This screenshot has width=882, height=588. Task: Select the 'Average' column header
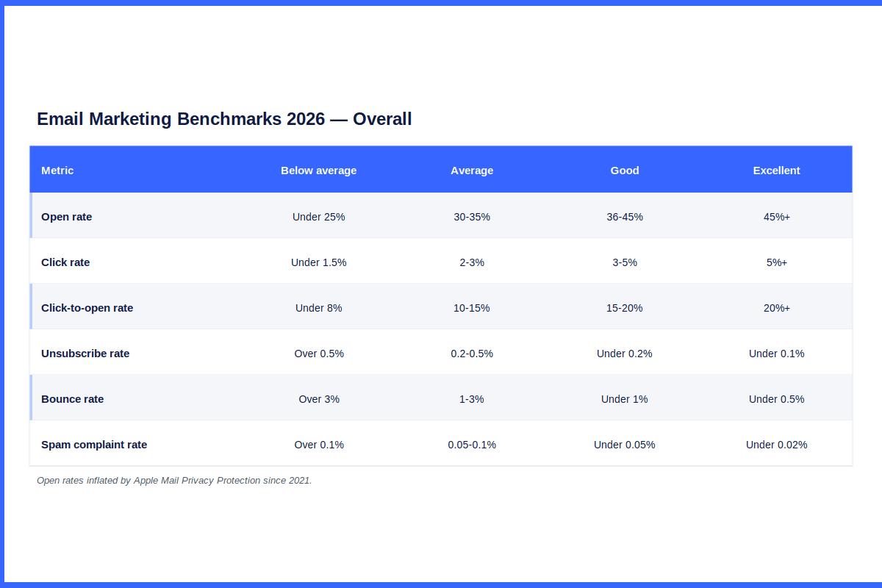click(472, 171)
